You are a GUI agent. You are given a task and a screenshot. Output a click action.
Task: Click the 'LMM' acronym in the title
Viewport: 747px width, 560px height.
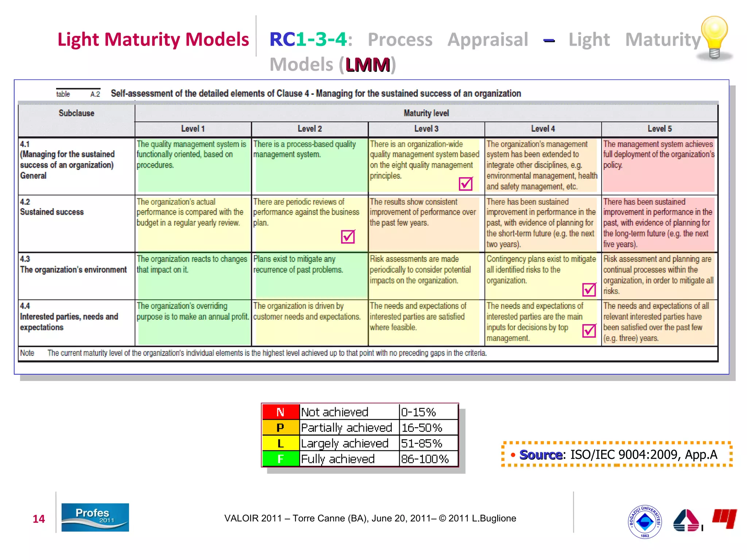click(368, 65)
